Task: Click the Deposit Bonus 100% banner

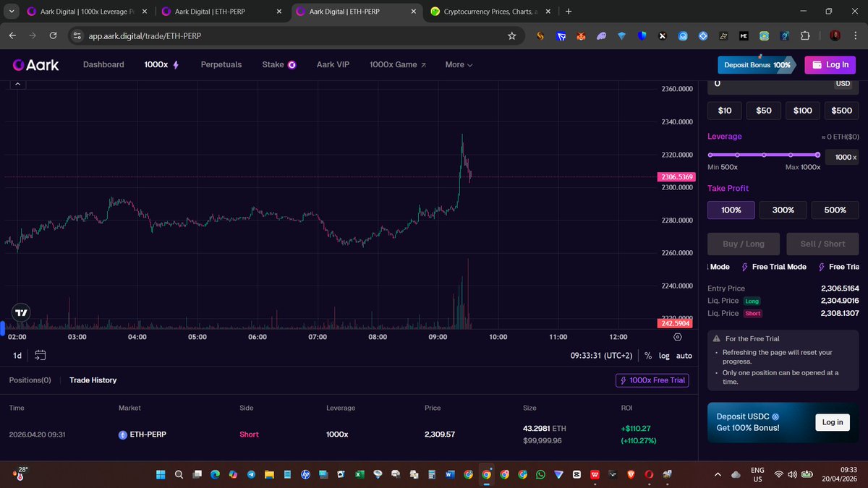Action: click(x=757, y=64)
